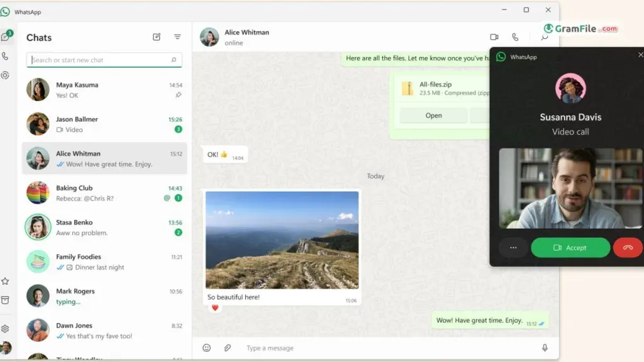The width and height of the screenshot is (644, 362).
Task: Start a voice call with Alice Whitman
Action: [515, 37]
